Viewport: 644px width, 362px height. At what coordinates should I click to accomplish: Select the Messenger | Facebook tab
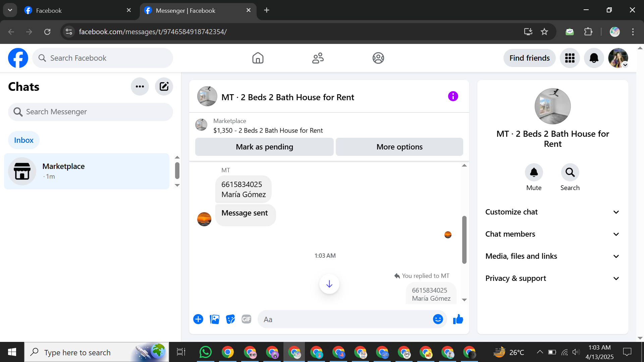click(x=198, y=10)
